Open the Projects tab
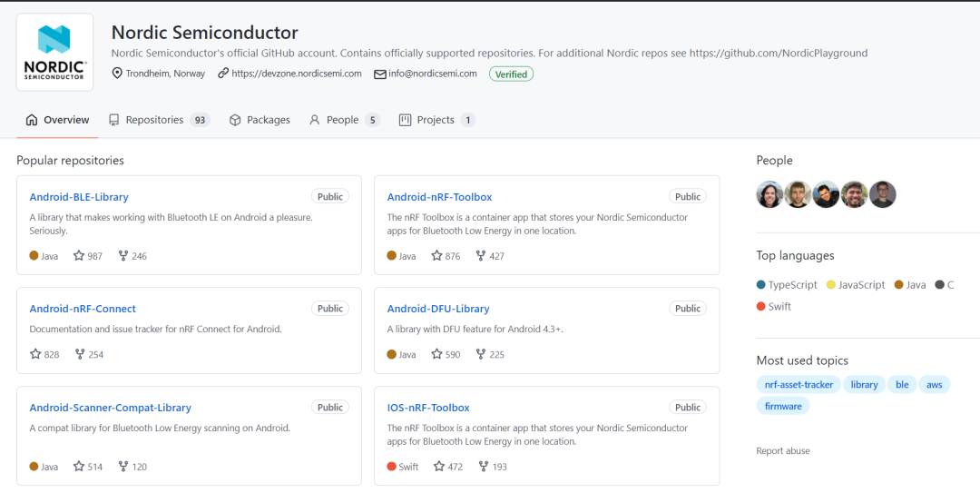 click(436, 120)
